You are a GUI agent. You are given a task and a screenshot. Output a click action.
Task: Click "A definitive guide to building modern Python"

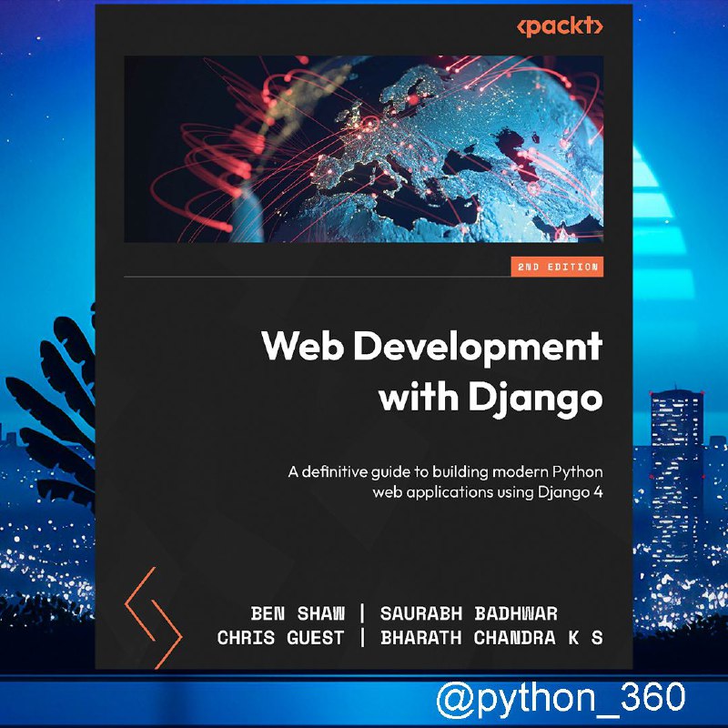click(x=445, y=472)
